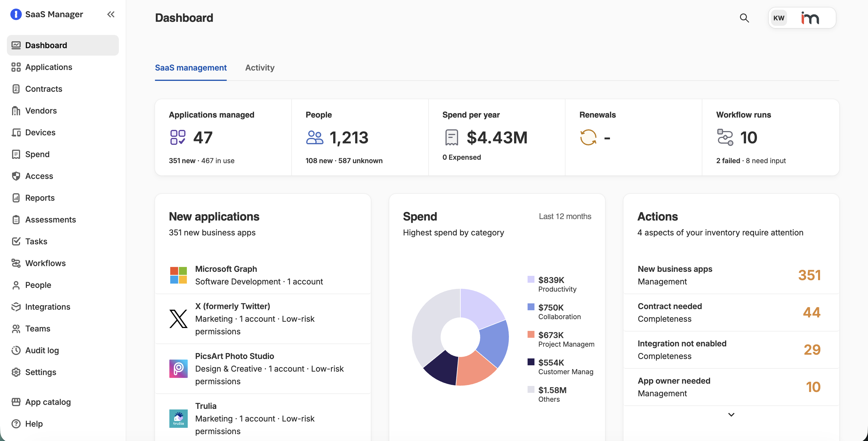Click the Productivity legend color swatch
Image resolution: width=868 pixels, height=441 pixels.
tap(531, 279)
